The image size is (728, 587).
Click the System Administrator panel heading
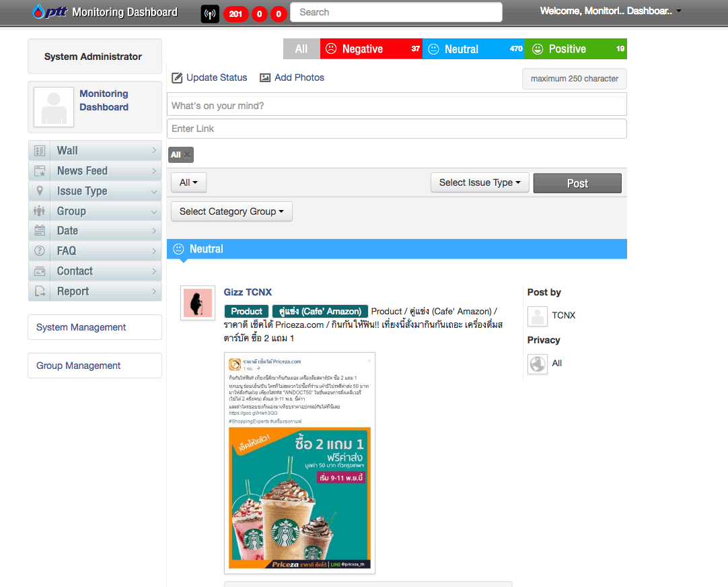coord(94,57)
